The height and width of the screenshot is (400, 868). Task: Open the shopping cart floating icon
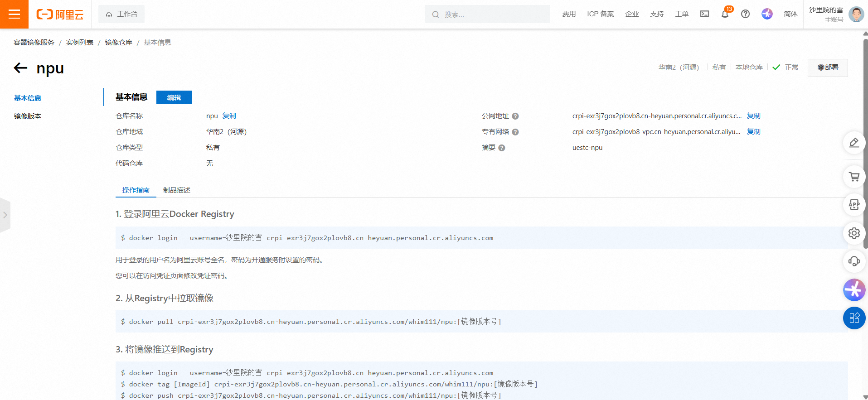pos(854,177)
